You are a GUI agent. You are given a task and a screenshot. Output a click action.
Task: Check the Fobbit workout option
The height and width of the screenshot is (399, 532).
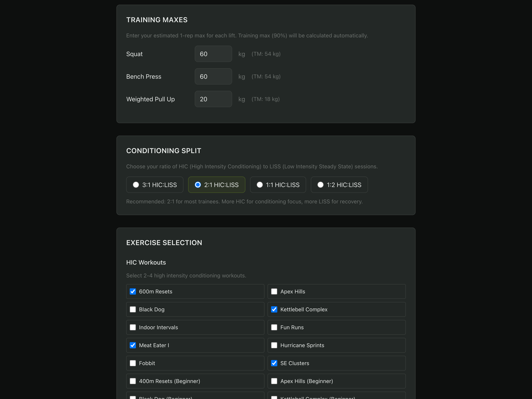coord(133,363)
